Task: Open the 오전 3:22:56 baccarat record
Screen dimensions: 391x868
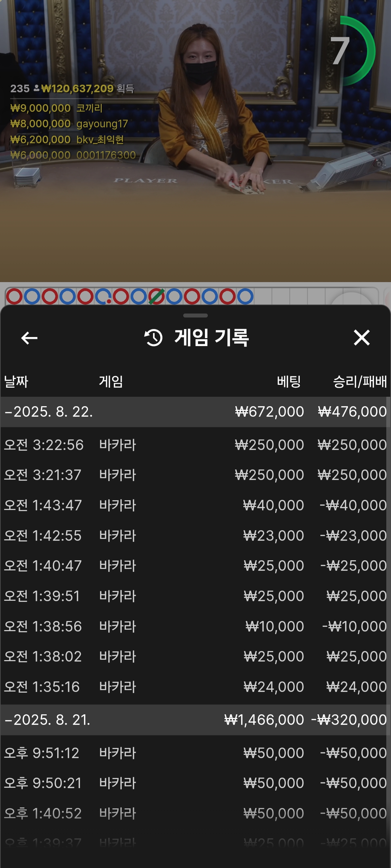Action: pos(195,445)
